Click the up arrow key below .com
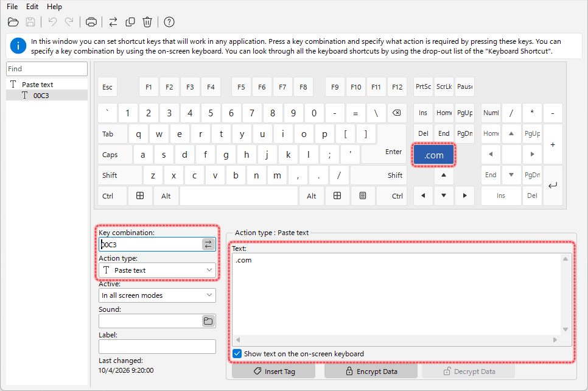The height and width of the screenshot is (391, 588). coord(444,175)
